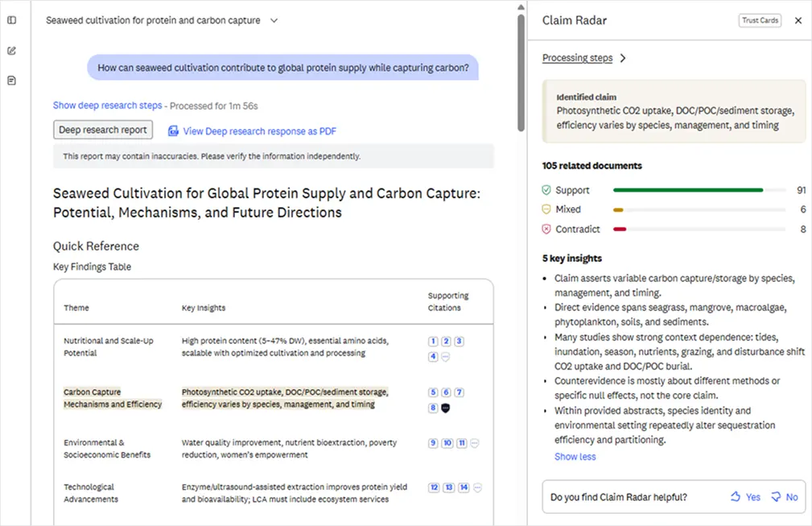Open the notes document icon in sidebar

pos(12,81)
